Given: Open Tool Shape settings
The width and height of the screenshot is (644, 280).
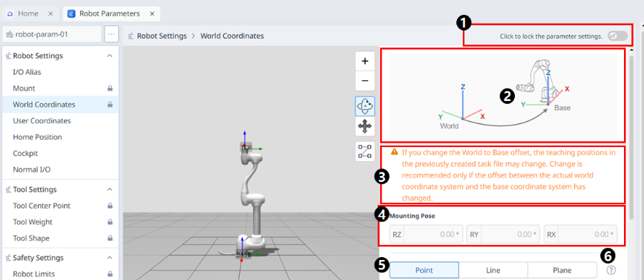Looking at the screenshot, I should (60, 238).
